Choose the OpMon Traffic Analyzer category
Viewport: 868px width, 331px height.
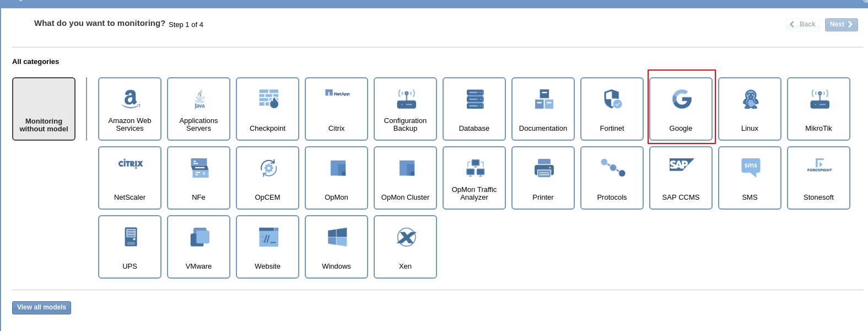pyautogui.click(x=474, y=178)
